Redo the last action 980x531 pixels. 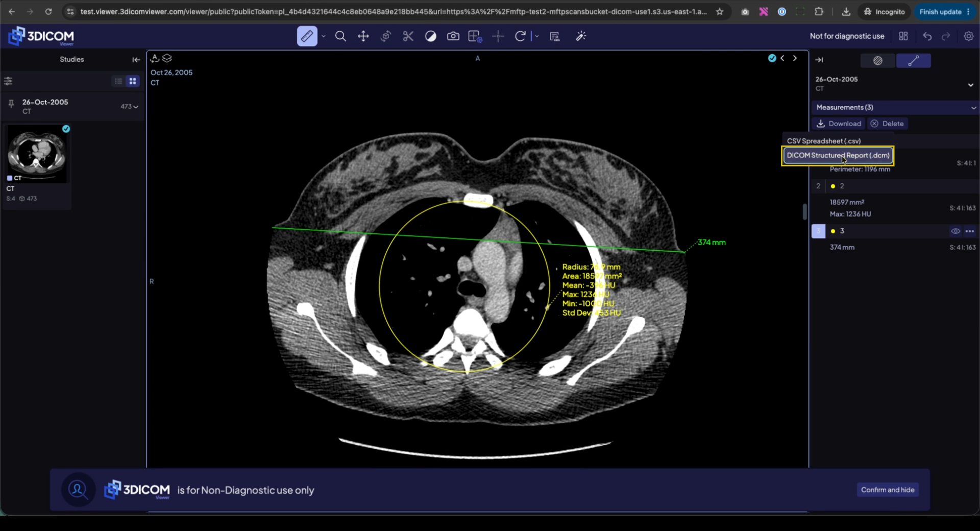point(946,36)
